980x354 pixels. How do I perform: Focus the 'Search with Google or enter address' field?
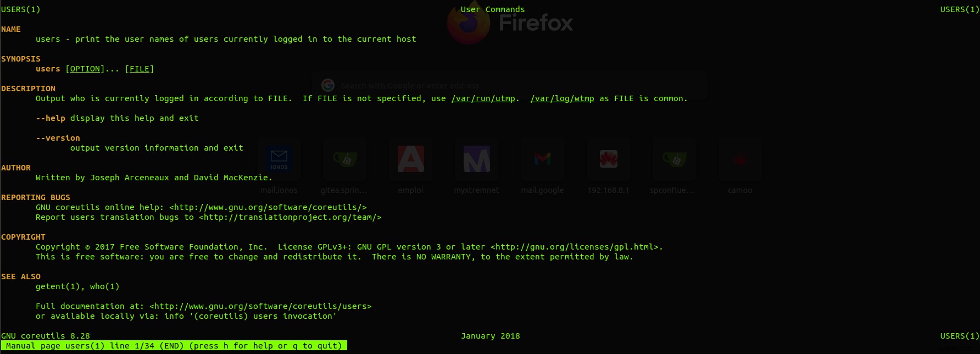509,85
